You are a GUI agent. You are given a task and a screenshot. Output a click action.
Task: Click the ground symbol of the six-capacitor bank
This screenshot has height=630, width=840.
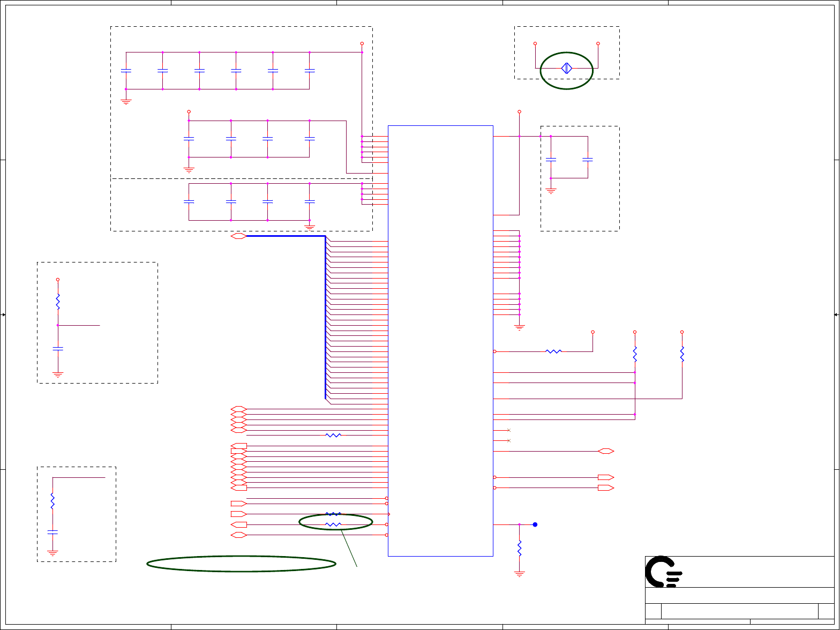pyautogui.click(x=126, y=101)
